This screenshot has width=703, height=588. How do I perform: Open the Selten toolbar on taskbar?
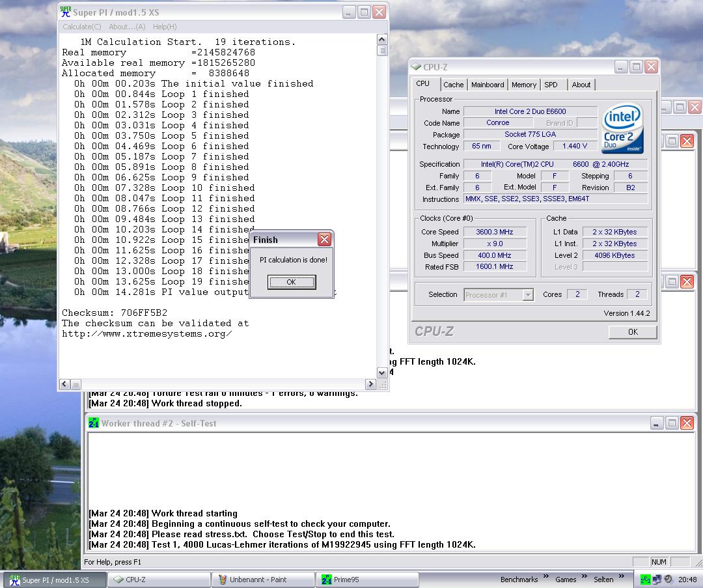(603, 580)
